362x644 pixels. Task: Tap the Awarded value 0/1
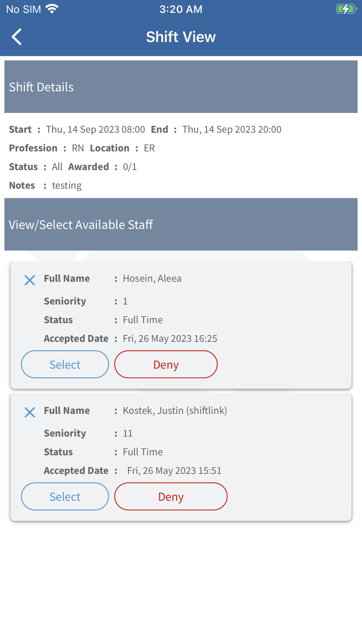(130, 167)
